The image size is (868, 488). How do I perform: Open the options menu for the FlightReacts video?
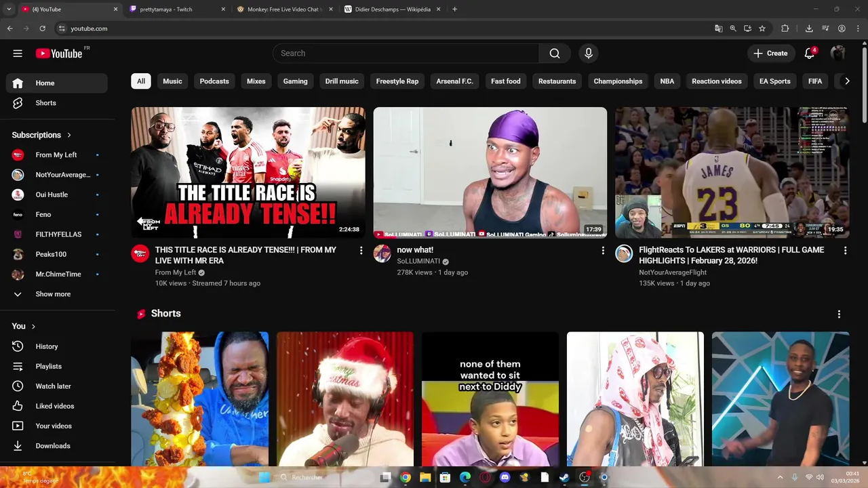(x=845, y=251)
